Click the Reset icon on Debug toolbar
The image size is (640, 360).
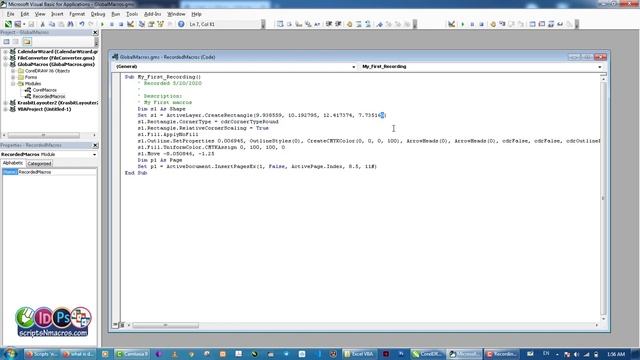click(x=481, y=24)
